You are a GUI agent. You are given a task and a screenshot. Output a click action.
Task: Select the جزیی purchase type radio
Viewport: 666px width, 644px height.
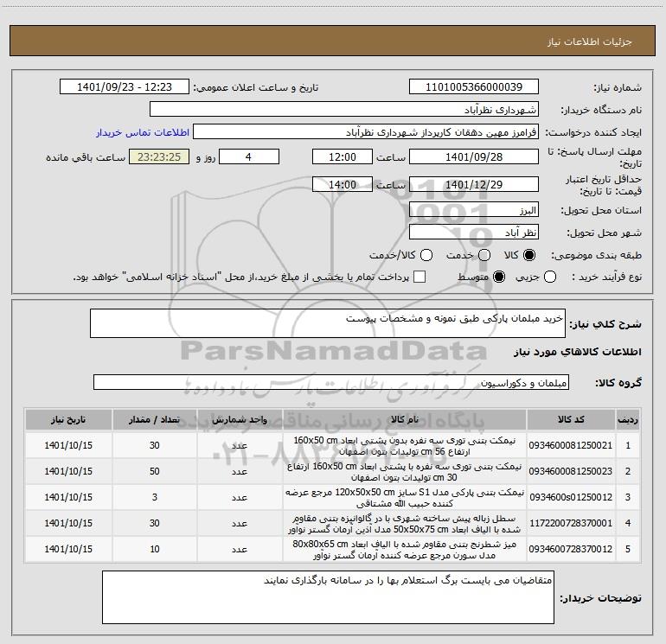[x=550, y=277]
